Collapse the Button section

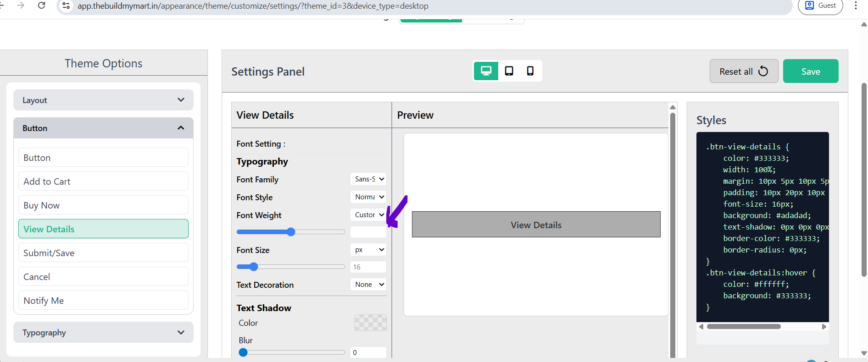(103, 128)
